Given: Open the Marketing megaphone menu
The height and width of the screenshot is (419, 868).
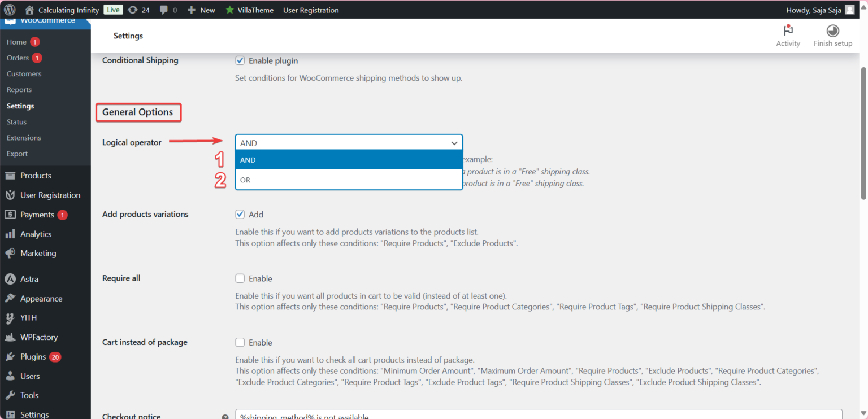Looking at the screenshot, I should click(x=38, y=253).
